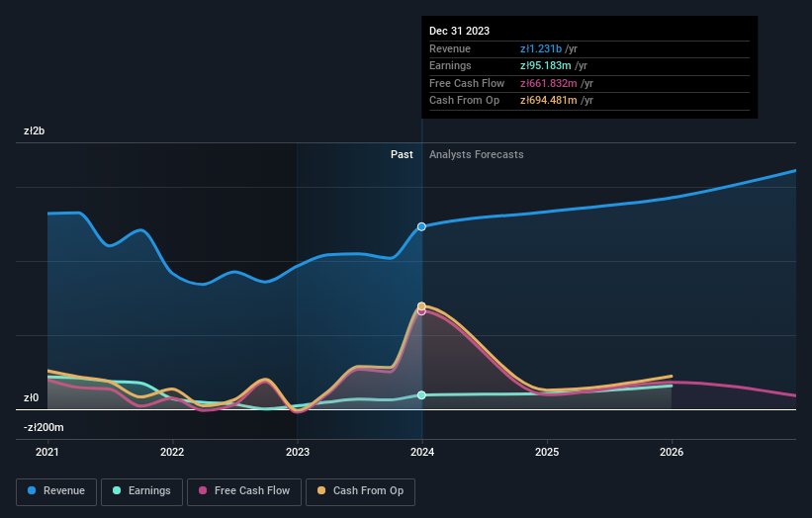Image resolution: width=812 pixels, height=518 pixels.
Task: Click the zł661.832m free cash flow value
Action: point(548,83)
